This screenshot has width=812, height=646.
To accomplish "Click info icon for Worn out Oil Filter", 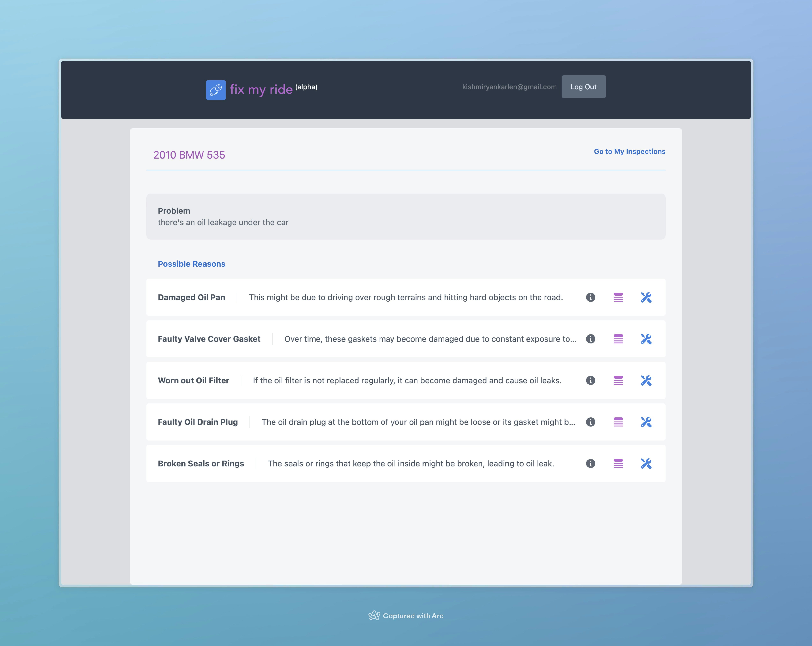I will coord(590,380).
